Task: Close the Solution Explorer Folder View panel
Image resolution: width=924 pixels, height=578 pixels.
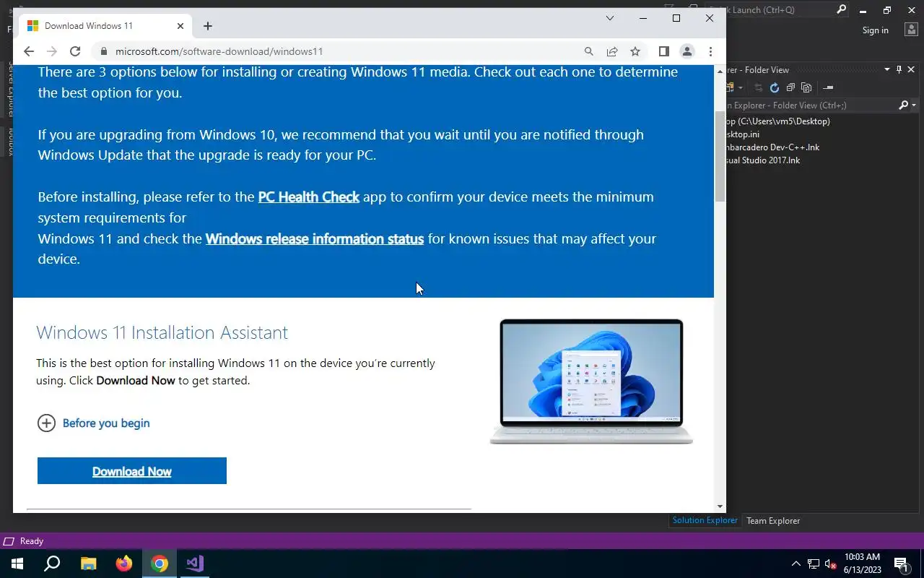Action: click(x=911, y=69)
